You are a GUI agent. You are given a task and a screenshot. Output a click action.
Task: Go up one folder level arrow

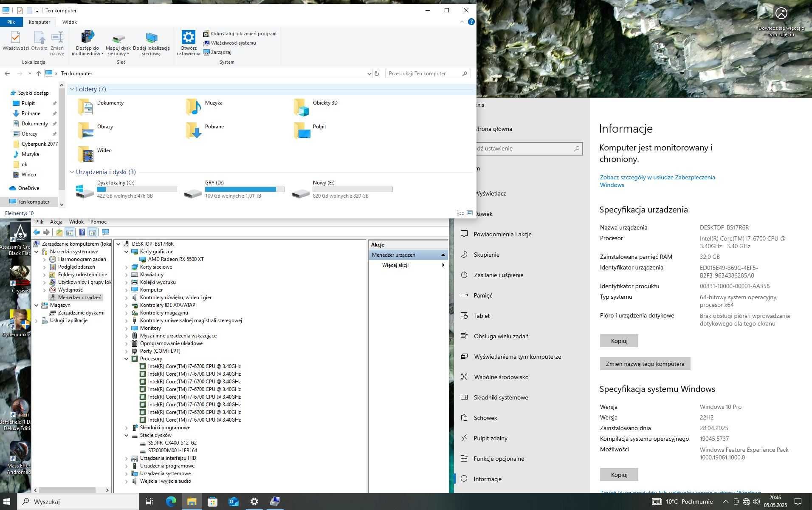tap(39, 74)
